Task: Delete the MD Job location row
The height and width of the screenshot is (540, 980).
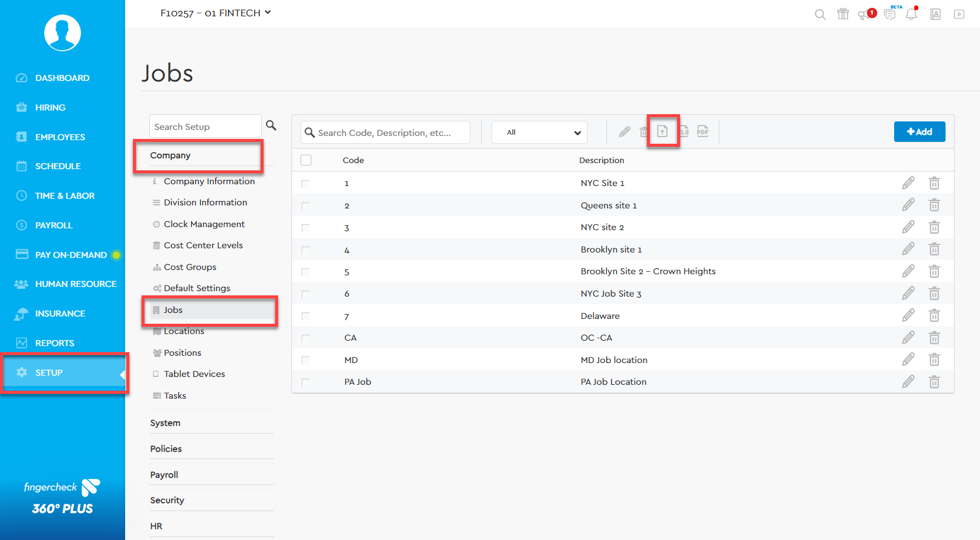Action: [934, 360]
